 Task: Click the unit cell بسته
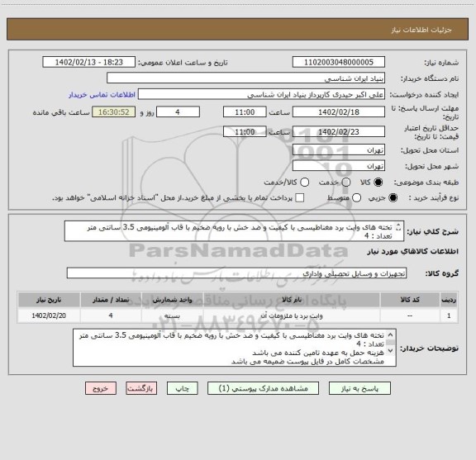(x=172, y=315)
